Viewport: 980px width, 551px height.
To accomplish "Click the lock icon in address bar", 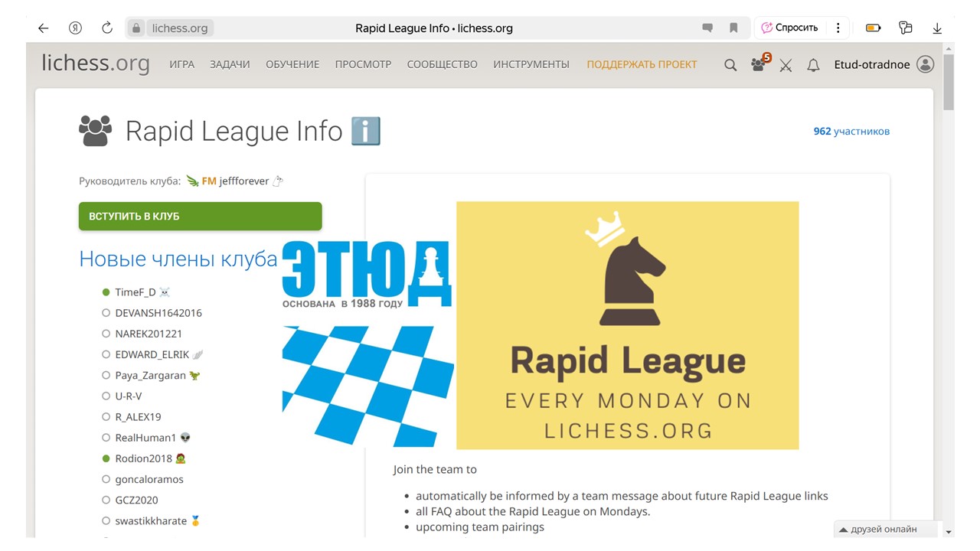I will pyautogui.click(x=137, y=28).
